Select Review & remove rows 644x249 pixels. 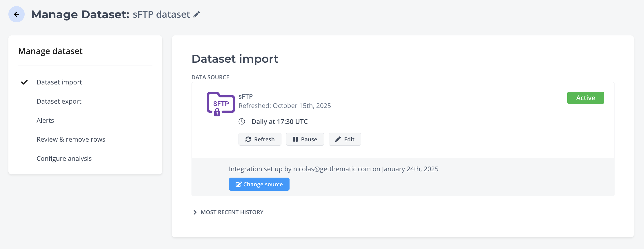tap(71, 139)
